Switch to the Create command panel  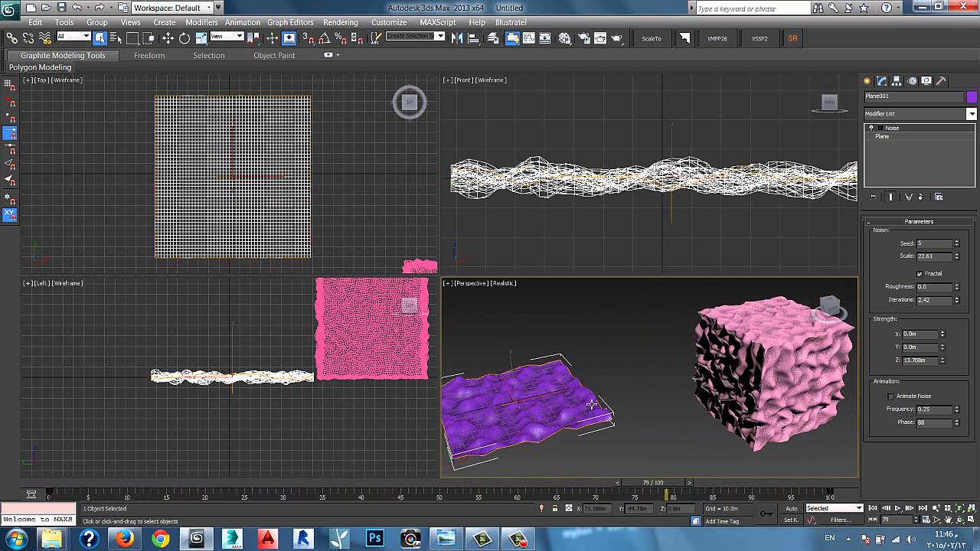click(867, 80)
